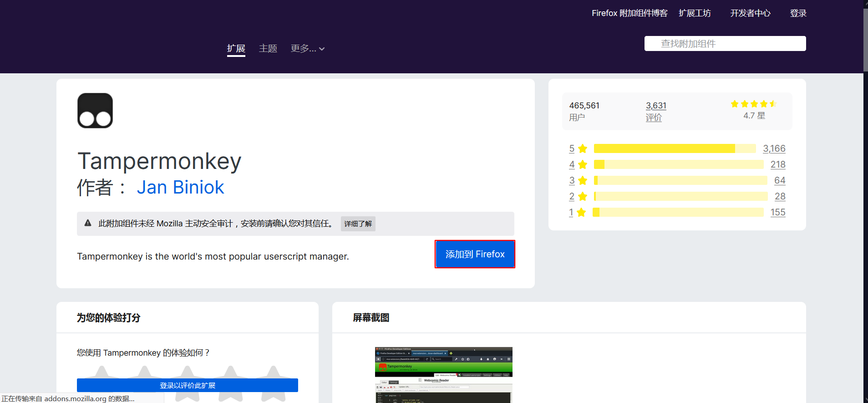Click the 5-star rating bar
This screenshot has height=403, width=868.
coord(675,148)
